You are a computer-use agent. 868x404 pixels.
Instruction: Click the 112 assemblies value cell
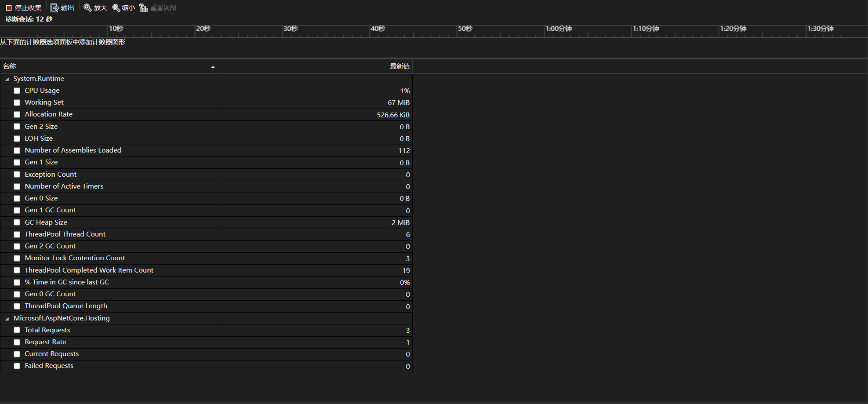(x=315, y=150)
